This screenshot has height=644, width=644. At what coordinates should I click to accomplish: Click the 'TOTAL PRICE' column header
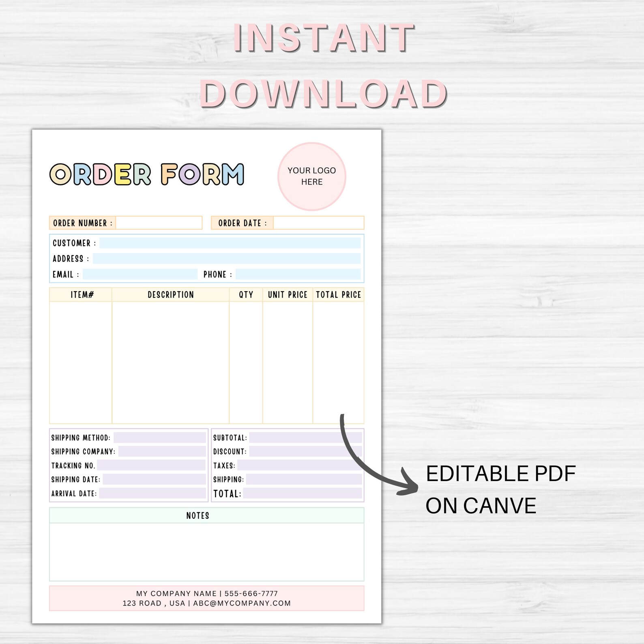coord(339,295)
